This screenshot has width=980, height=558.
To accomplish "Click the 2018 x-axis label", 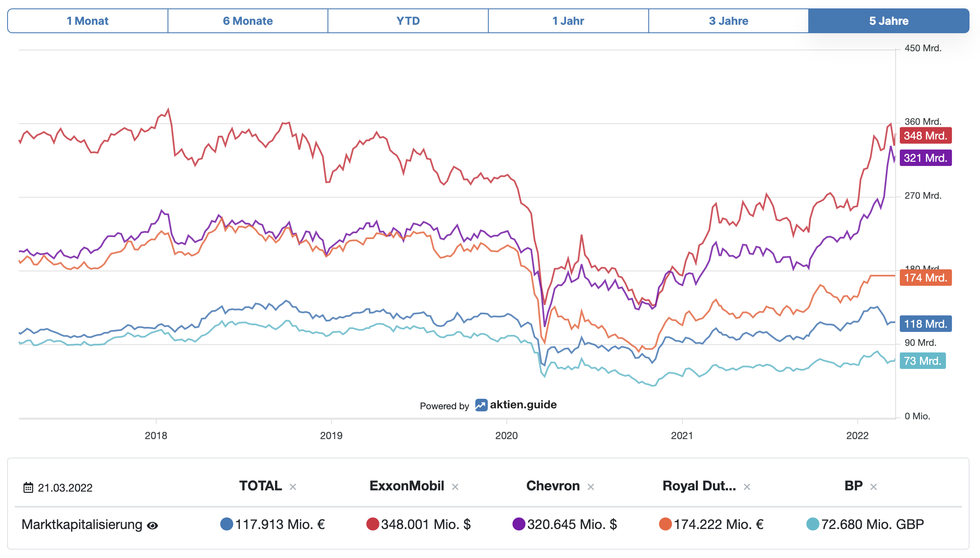I will [156, 436].
